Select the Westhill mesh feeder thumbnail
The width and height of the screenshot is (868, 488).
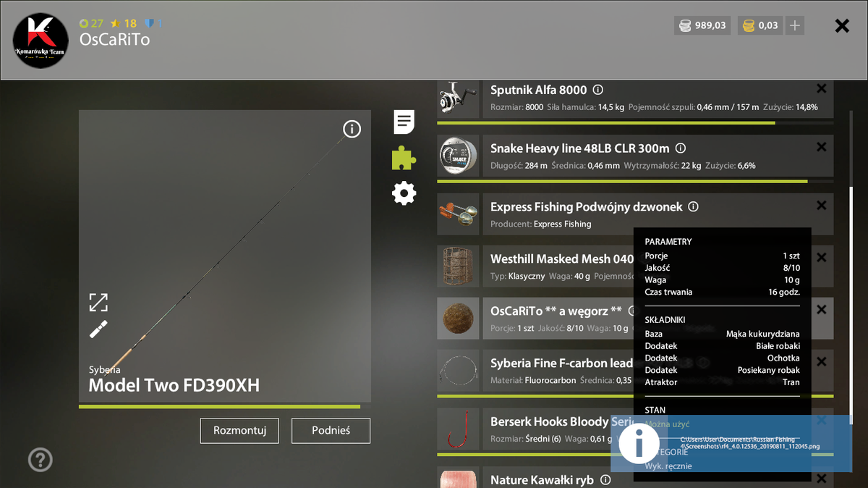point(458,266)
